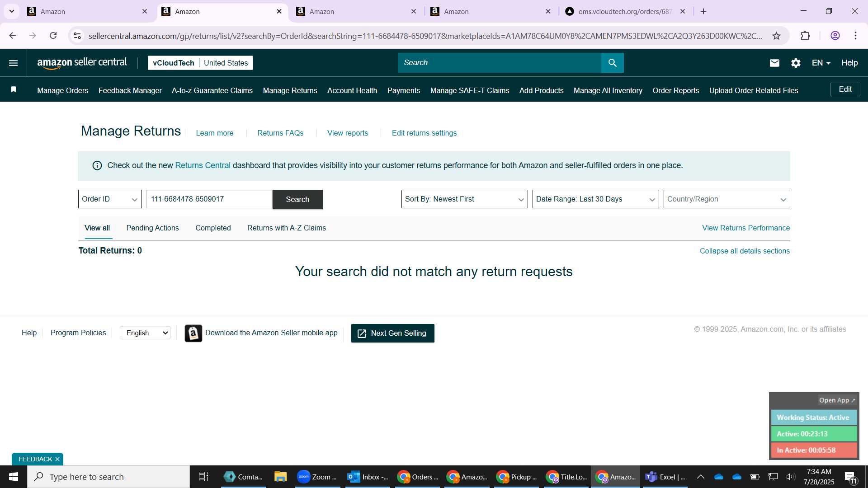
Task: Open Windows Start menu
Action: [x=14, y=477]
